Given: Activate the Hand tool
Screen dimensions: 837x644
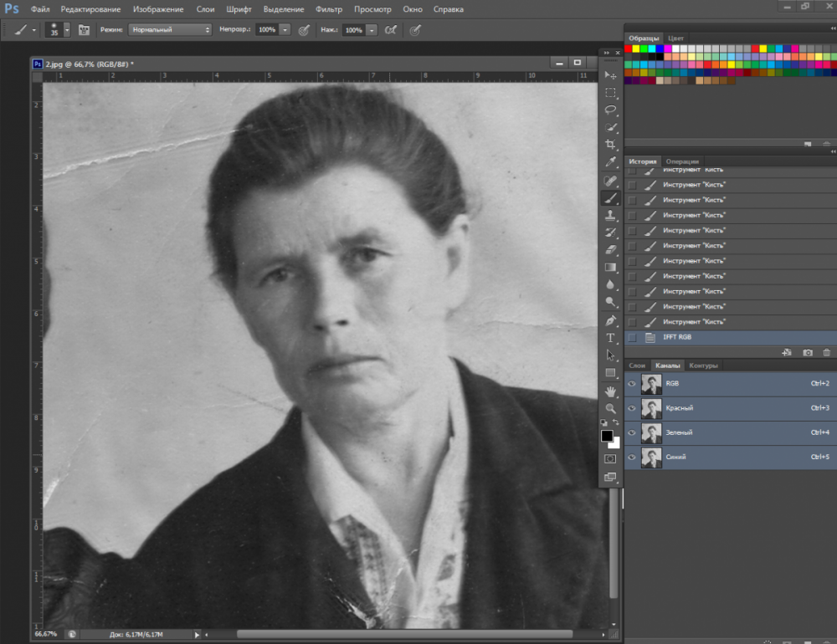Looking at the screenshot, I should [610, 391].
